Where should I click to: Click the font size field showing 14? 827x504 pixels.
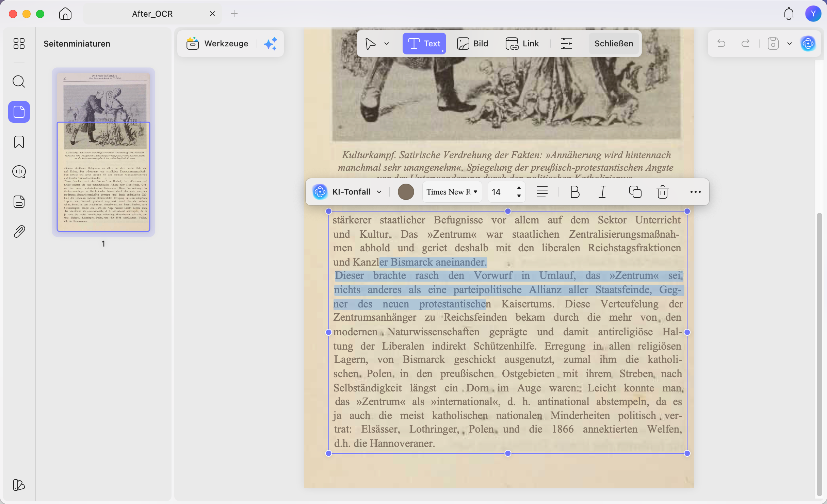click(x=500, y=192)
